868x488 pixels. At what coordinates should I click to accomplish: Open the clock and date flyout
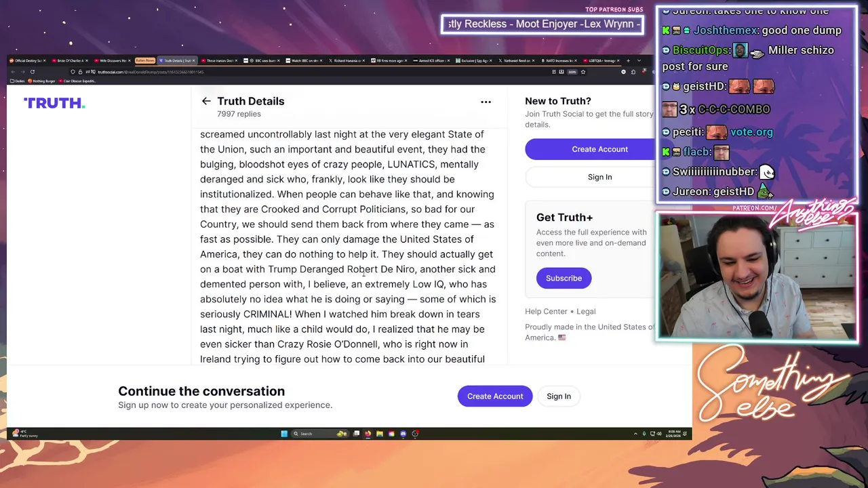tap(674, 434)
